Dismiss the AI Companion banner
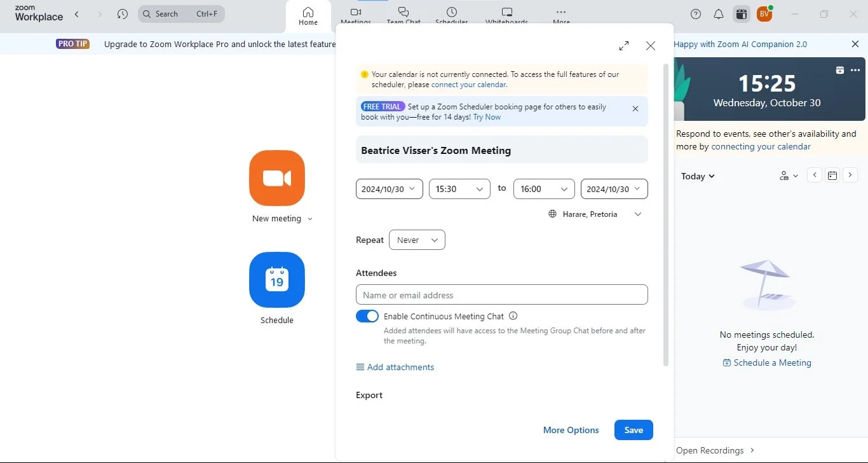 [855, 44]
